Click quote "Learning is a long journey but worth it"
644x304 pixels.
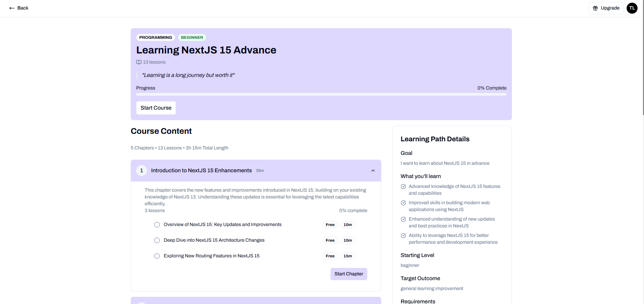(x=188, y=75)
